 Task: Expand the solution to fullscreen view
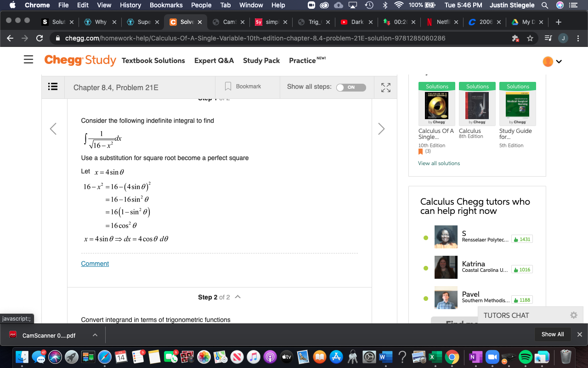[385, 87]
